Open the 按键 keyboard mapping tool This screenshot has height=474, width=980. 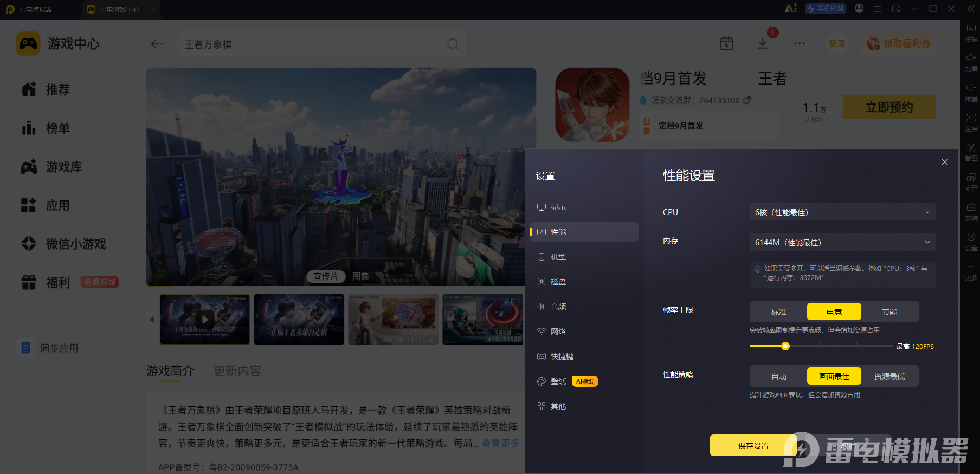971,33
